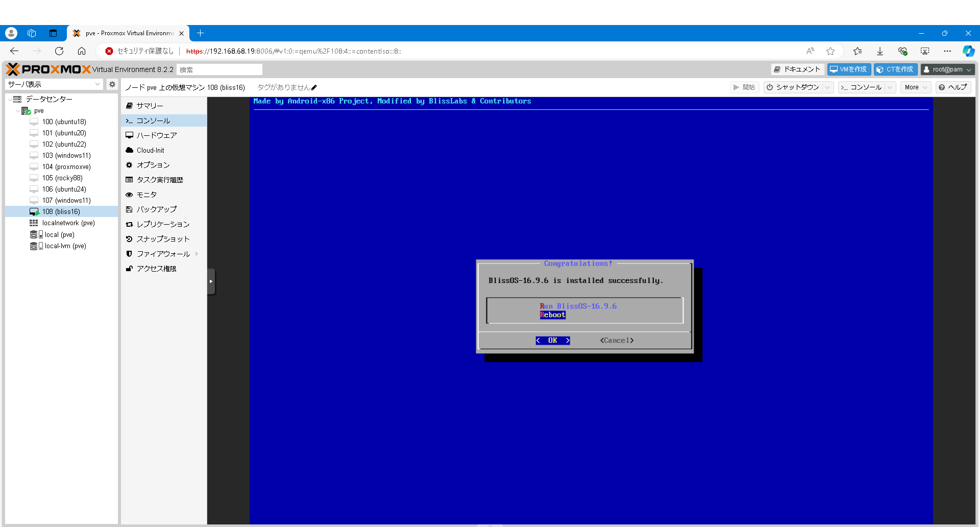Click the browser address bar URL
This screenshot has height=527, width=980.
(x=293, y=51)
